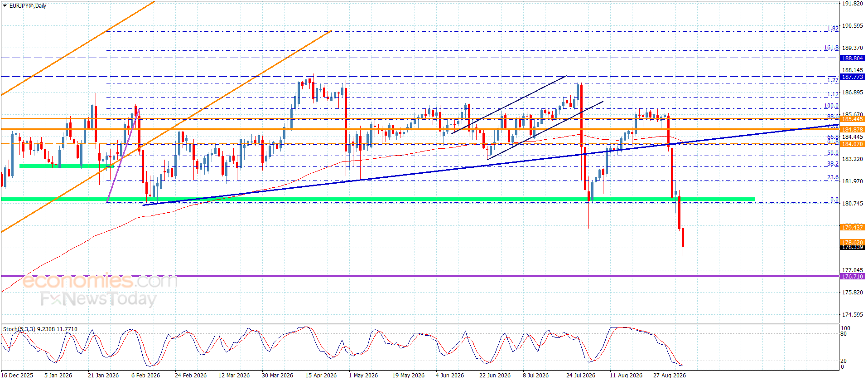The width and height of the screenshot is (868, 381).
Task: Select the 1.12 Fibonacci level label
Action: tap(833, 94)
